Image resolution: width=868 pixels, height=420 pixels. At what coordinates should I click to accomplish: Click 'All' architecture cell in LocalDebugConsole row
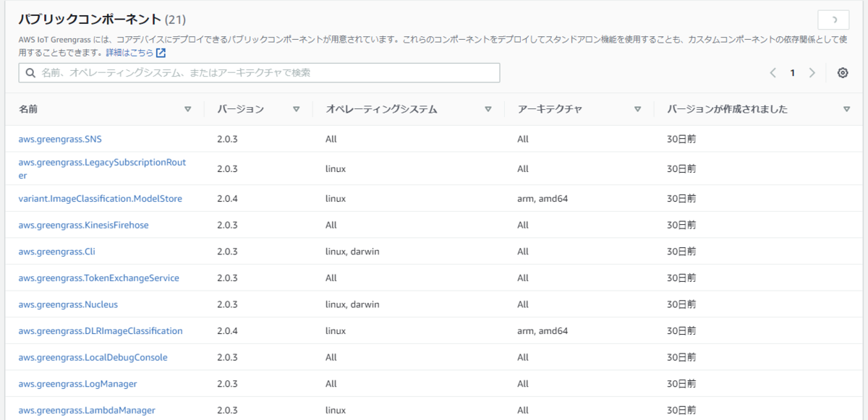(x=523, y=357)
